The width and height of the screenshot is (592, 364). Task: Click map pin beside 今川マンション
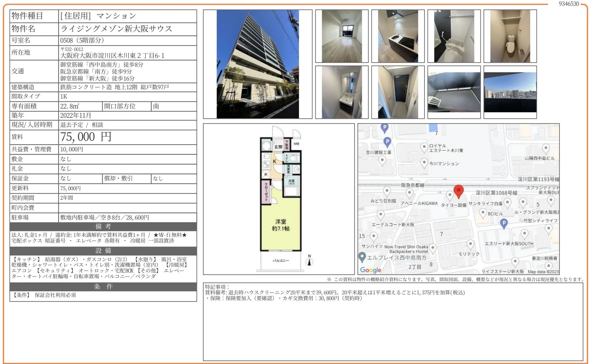(x=424, y=162)
